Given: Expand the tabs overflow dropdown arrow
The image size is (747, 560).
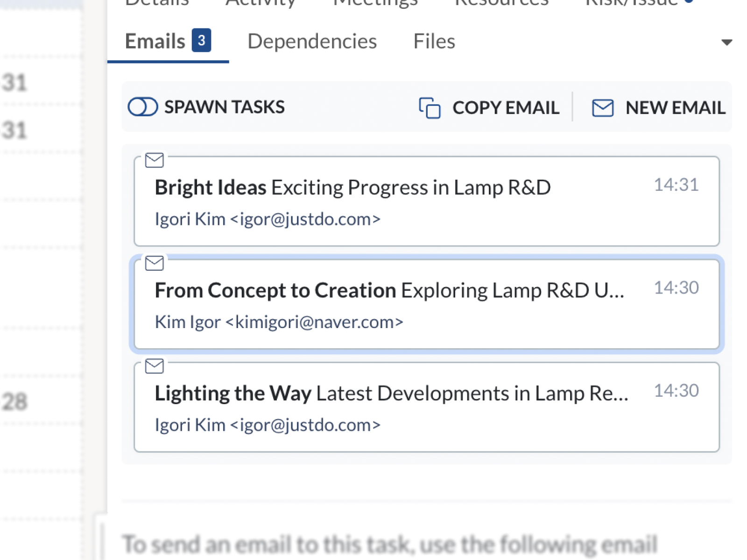Looking at the screenshot, I should [x=726, y=42].
